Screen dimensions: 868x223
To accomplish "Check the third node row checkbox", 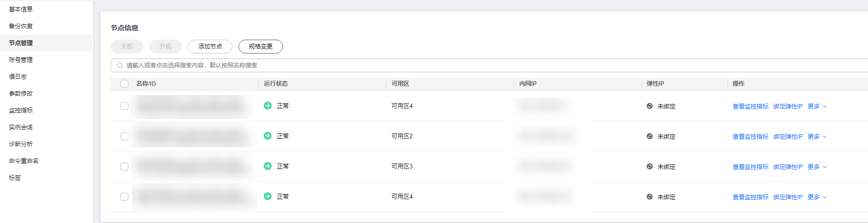I will [124, 167].
